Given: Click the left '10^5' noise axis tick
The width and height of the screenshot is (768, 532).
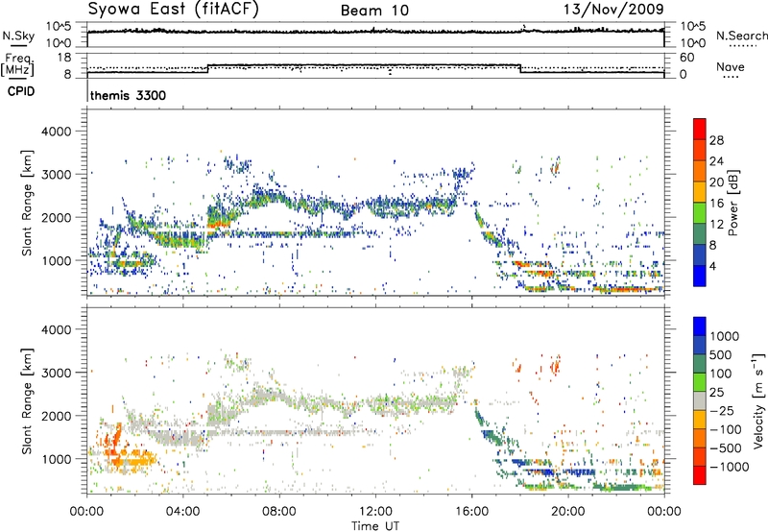Looking at the screenshot, I should pos(59,26).
